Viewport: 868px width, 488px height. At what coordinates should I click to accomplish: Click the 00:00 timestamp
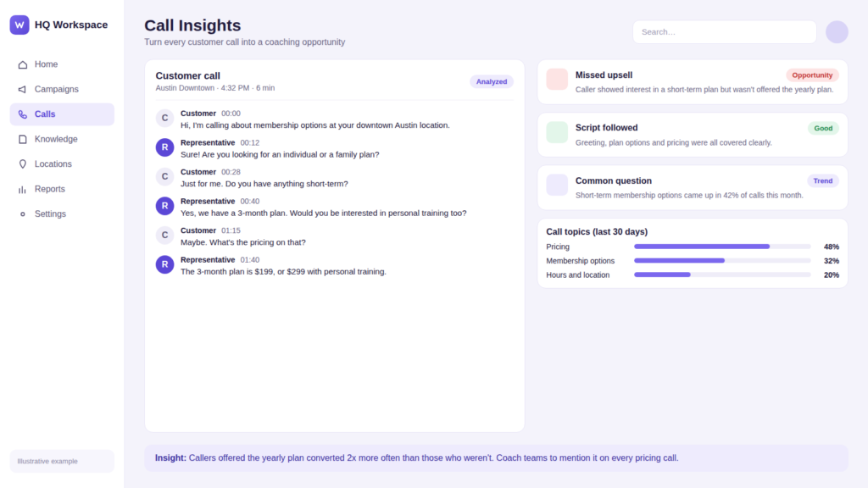[x=231, y=114]
